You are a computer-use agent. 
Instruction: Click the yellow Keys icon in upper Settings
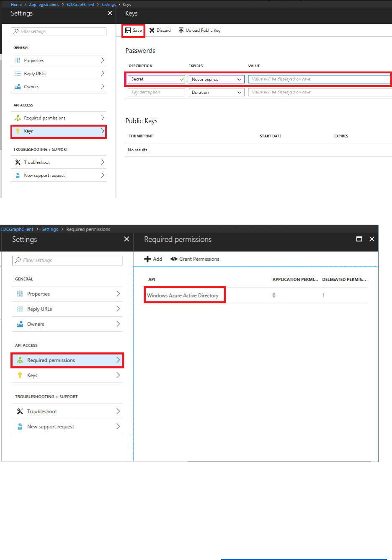pos(18,131)
